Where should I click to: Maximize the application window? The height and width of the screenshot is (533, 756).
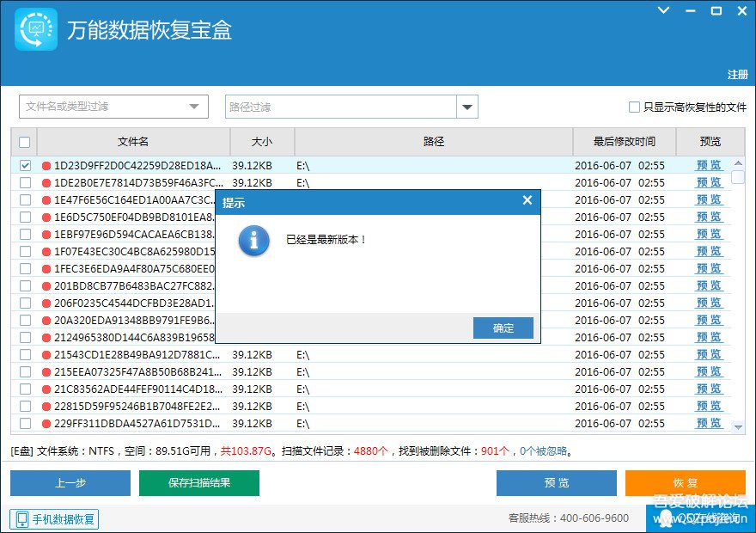(x=716, y=11)
